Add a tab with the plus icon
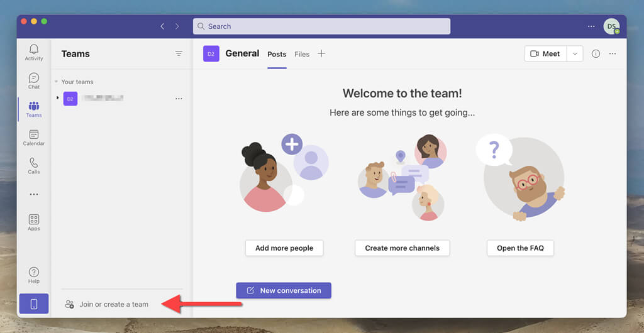This screenshot has width=644, height=333. coord(321,53)
